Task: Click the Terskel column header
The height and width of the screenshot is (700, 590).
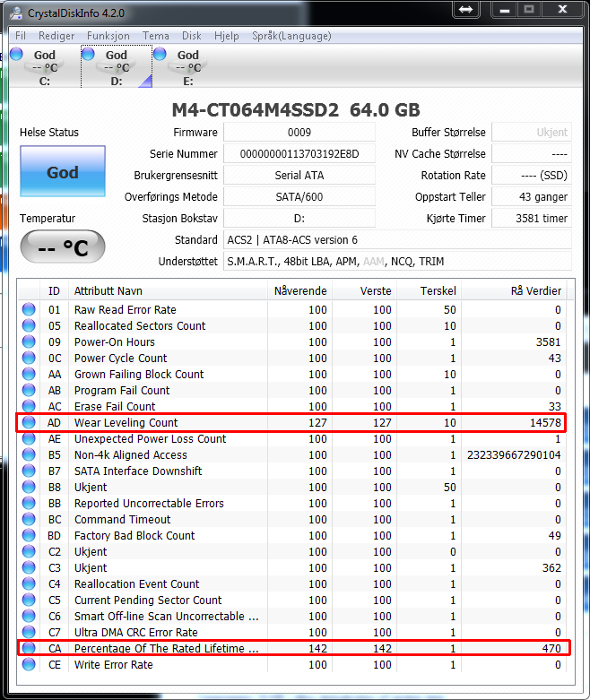Action: (429, 291)
